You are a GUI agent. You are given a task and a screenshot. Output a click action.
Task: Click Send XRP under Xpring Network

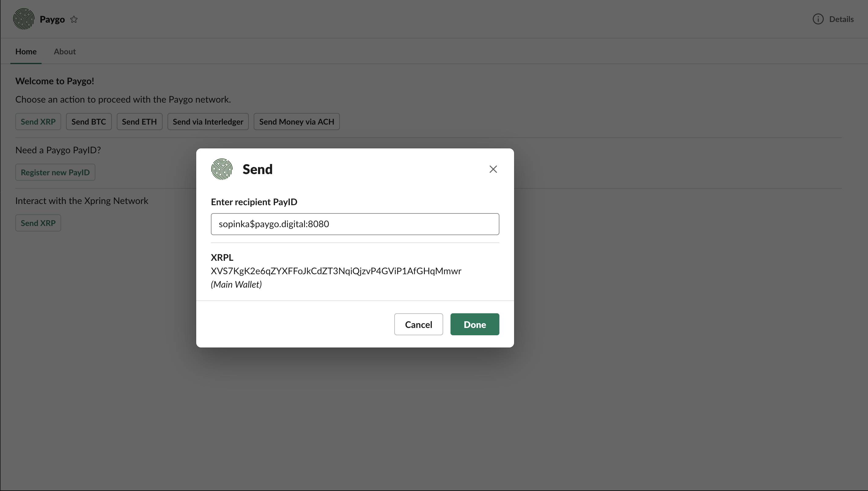click(38, 223)
